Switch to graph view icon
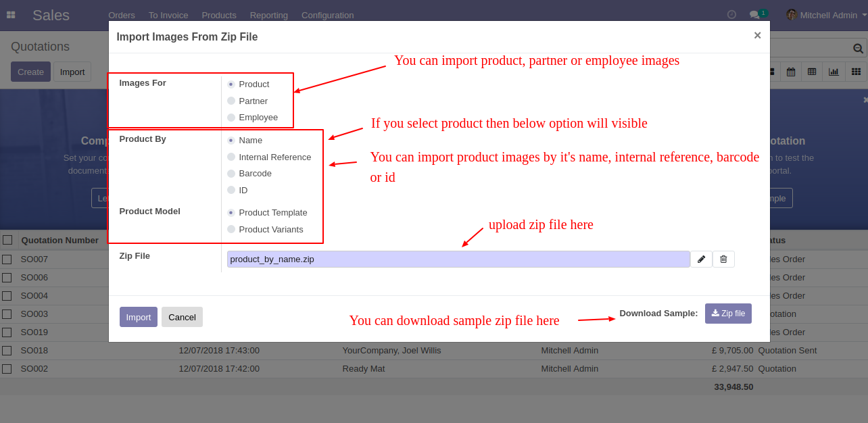This screenshot has width=868, height=423. (x=834, y=72)
